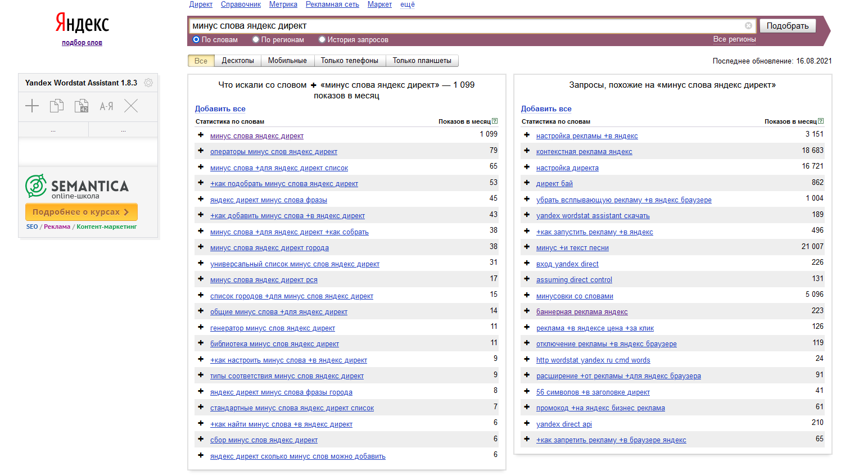This screenshot has width=868, height=475.
Task: Sort the Assistant list with А-Я icon
Action: [106, 106]
